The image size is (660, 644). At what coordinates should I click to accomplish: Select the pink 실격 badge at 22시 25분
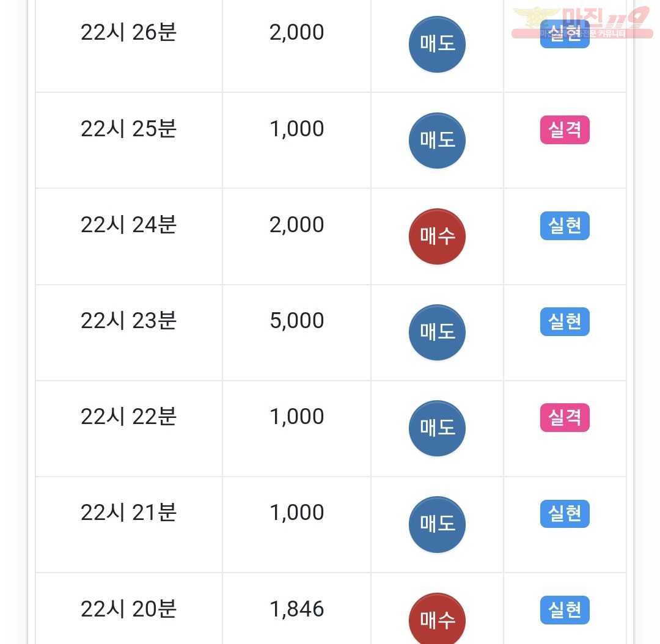point(565,130)
